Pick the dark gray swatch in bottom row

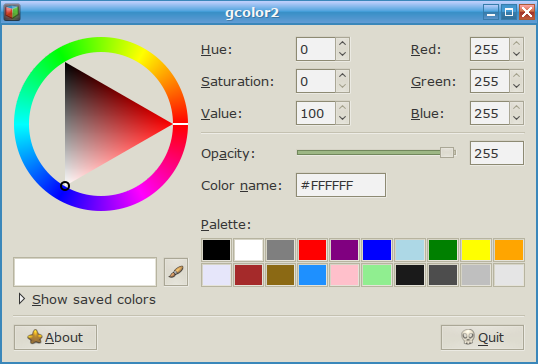[443, 275]
